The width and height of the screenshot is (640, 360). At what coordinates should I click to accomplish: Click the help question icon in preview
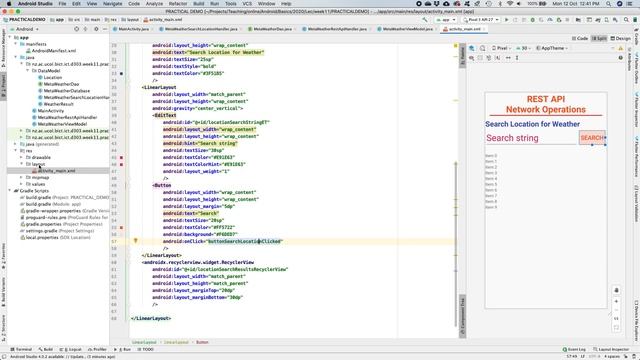pyautogui.click(x=620, y=58)
